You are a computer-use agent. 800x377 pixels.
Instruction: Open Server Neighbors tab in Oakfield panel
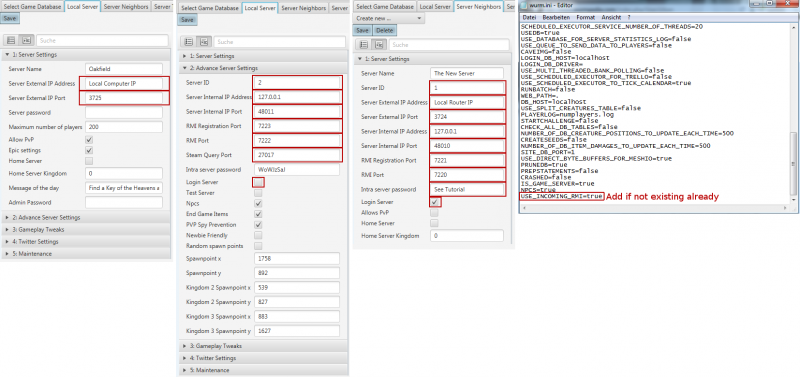pos(126,7)
